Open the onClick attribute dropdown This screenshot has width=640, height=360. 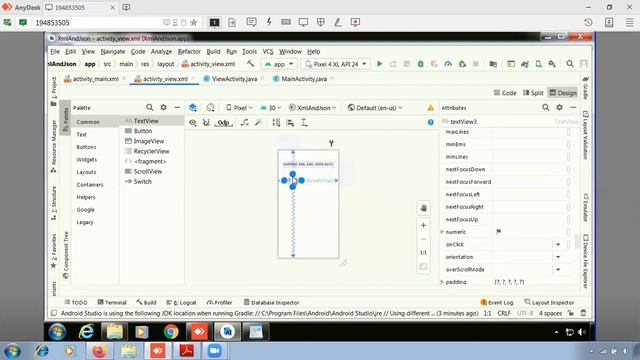click(x=558, y=244)
